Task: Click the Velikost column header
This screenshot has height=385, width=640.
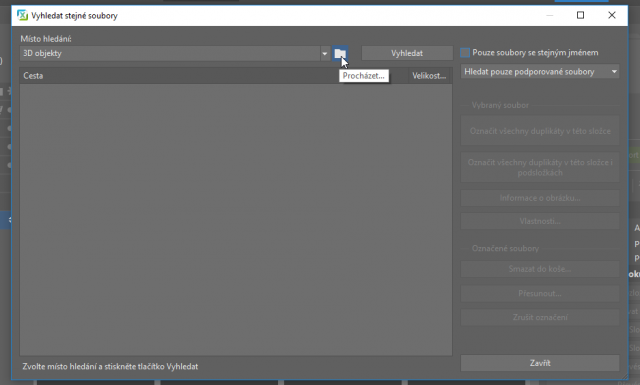Action: pyautogui.click(x=430, y=76)
